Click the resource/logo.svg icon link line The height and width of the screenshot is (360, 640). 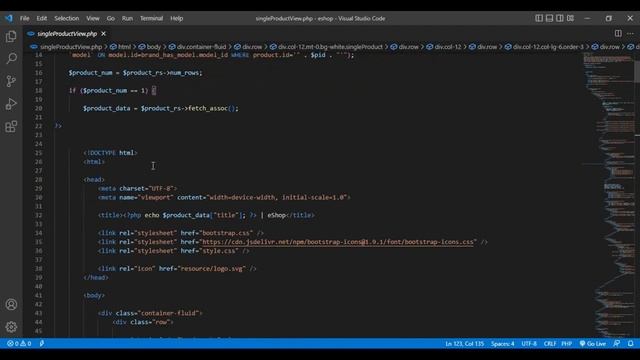(177, 269)
